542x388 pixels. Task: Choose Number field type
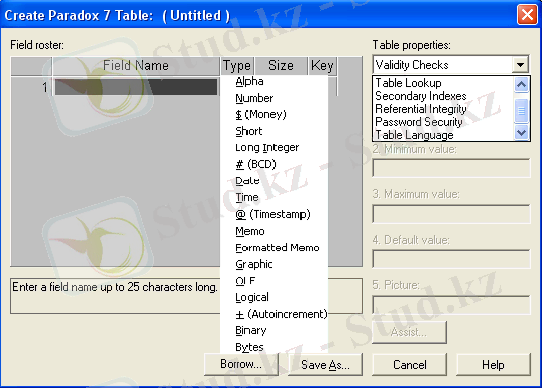coord(254,98)
